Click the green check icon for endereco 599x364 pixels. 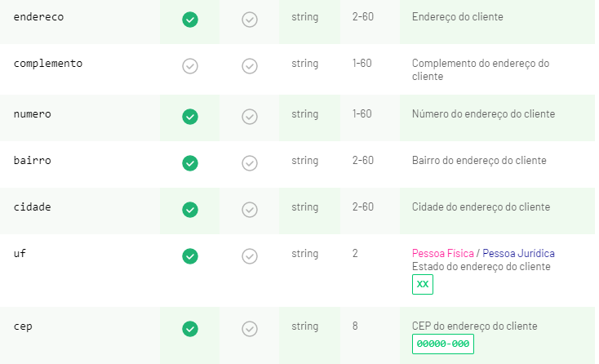point(190,20)
